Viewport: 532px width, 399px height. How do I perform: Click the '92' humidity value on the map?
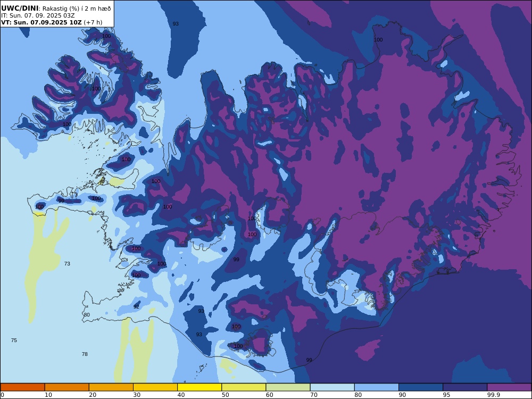136,307
